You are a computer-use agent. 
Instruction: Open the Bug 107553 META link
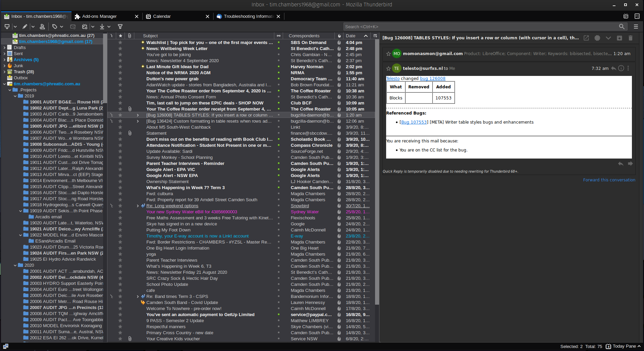coord(414,122)
